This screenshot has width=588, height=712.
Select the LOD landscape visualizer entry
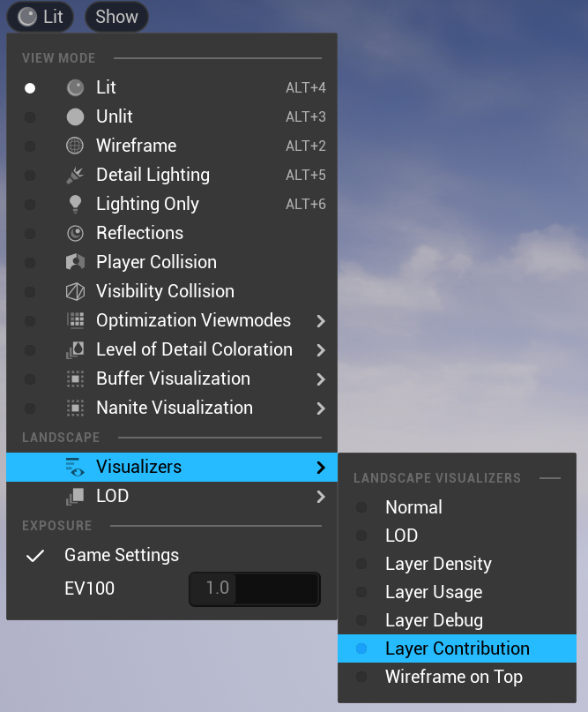[458, 536]
